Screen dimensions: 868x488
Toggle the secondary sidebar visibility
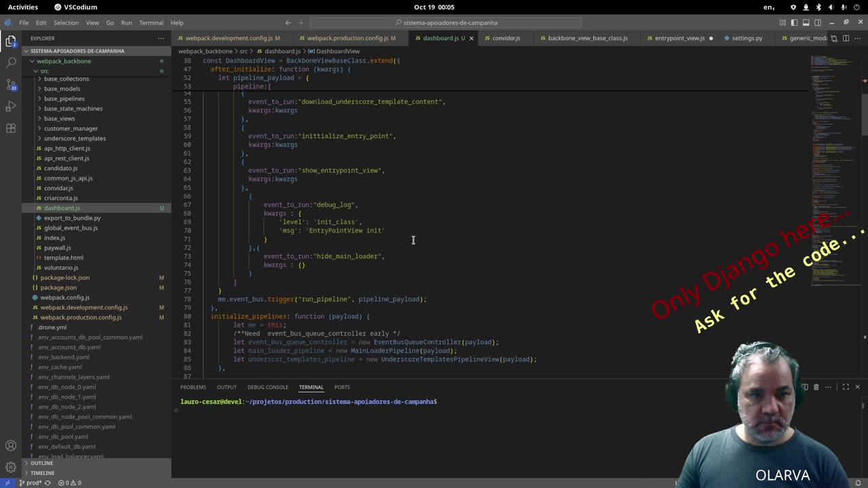click(818, 23)
